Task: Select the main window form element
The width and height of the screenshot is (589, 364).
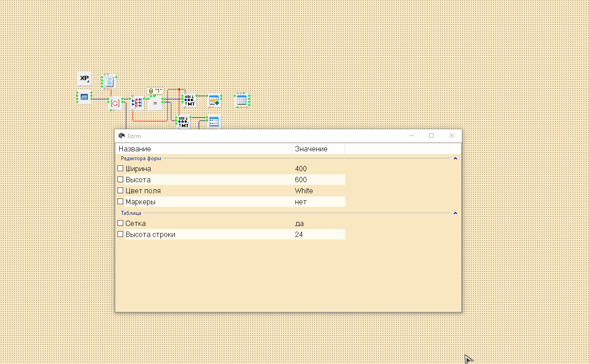Action: tap(84, 97)
